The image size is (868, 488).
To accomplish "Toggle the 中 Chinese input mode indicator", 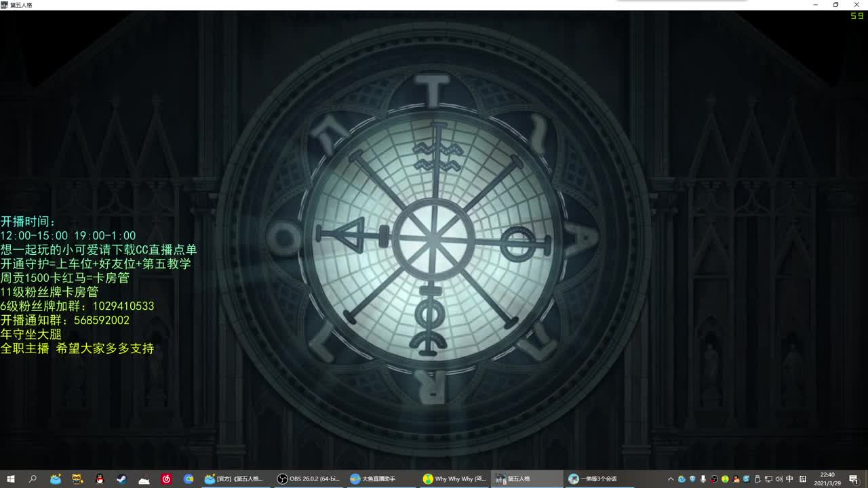I will coord(790,479).
